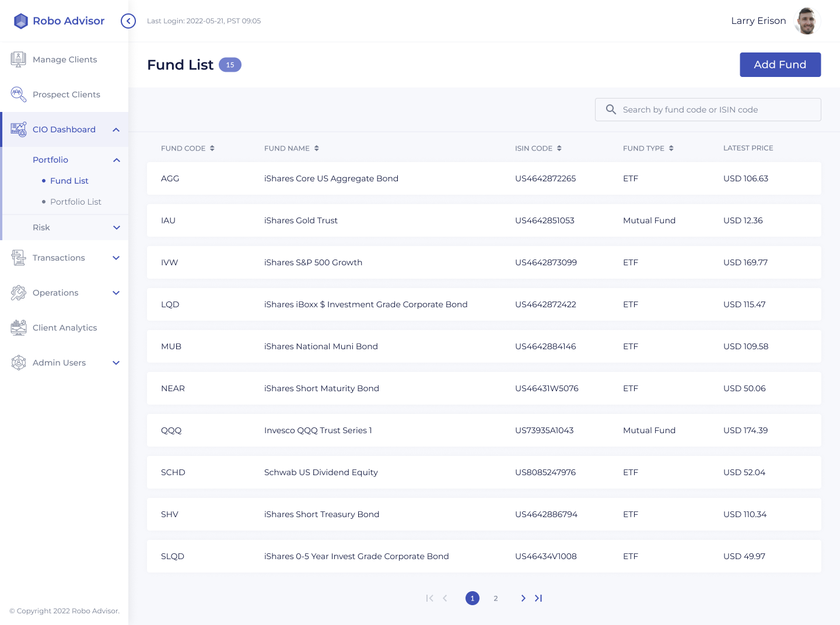The image size is (840, 625).
Task: Go to the next page with the pagination arrow
Action: click(523, 598)
